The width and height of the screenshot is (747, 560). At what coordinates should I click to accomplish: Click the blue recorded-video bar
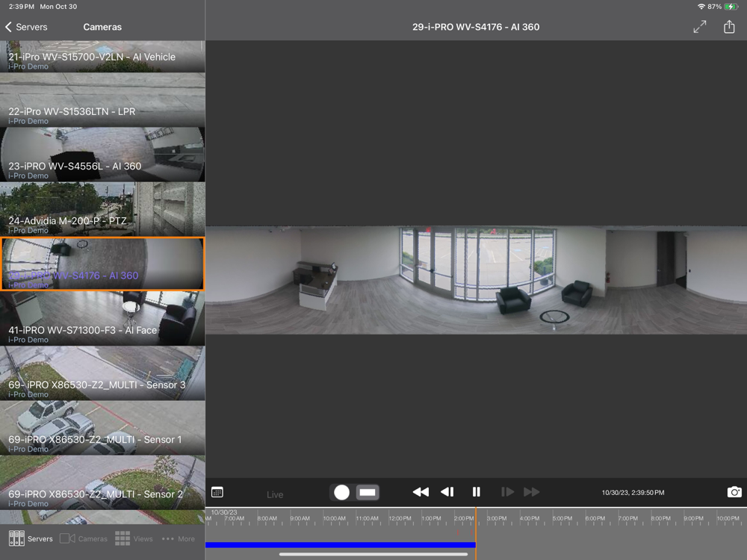click(x=340, y=545)
